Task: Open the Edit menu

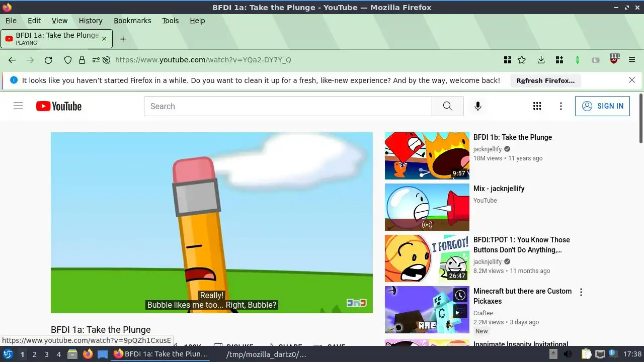Action: click(x=34, y=21)
